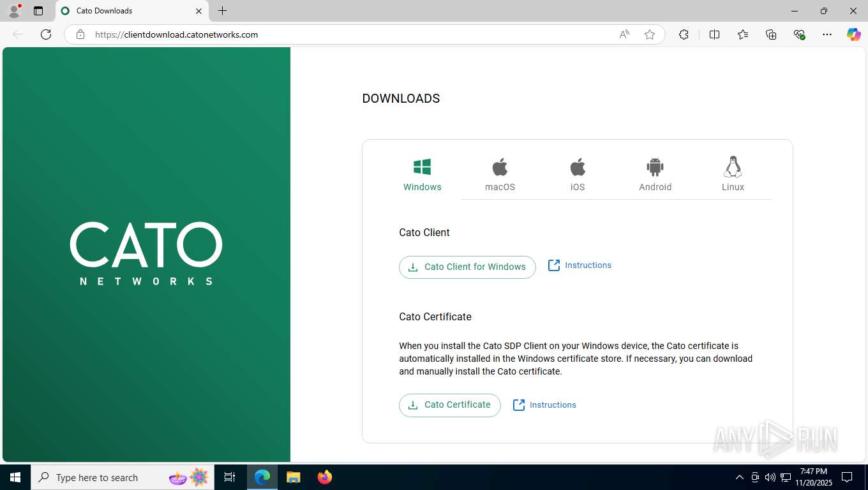Open the taskbar clock and date

(814, 477)
